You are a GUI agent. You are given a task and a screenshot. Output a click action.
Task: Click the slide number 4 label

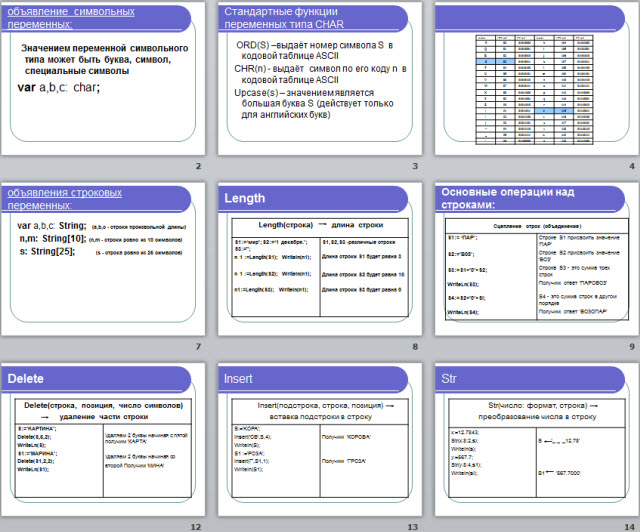(632, 166)
